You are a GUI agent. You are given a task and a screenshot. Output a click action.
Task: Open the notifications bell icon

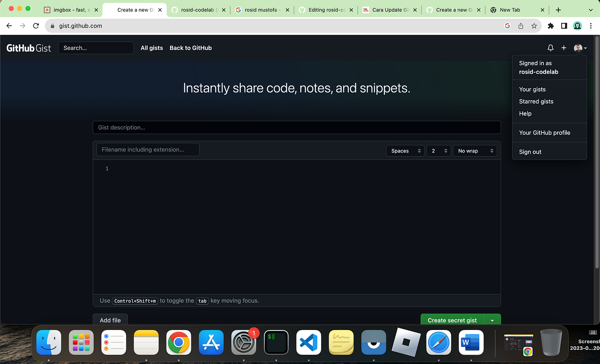coord(550,48)
